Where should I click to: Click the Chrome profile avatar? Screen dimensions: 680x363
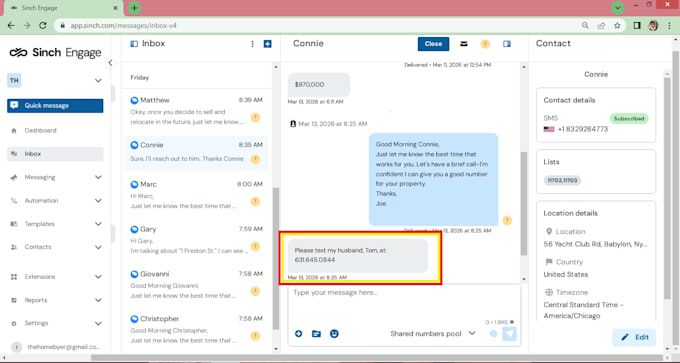(x=653, y=26)
